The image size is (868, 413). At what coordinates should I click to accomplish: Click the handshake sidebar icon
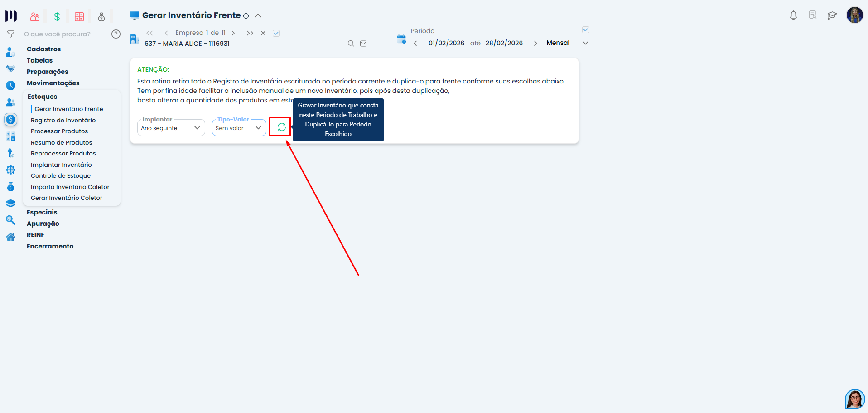coord(10,69)
